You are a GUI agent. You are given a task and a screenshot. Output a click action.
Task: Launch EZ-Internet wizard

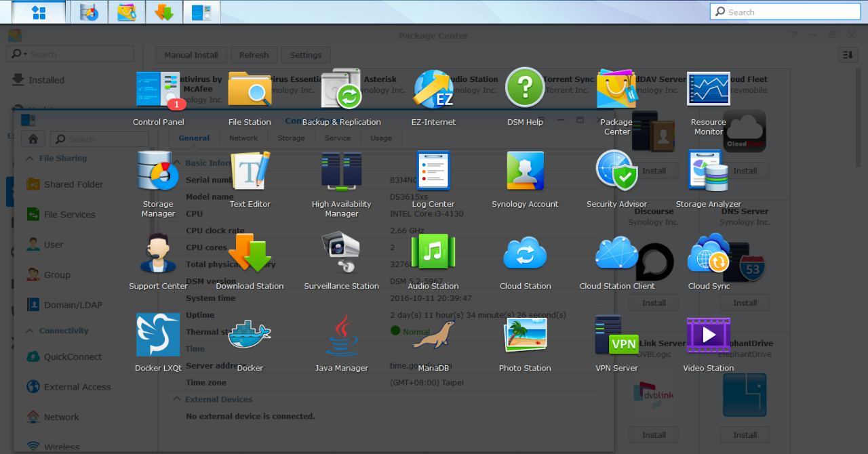433,89
